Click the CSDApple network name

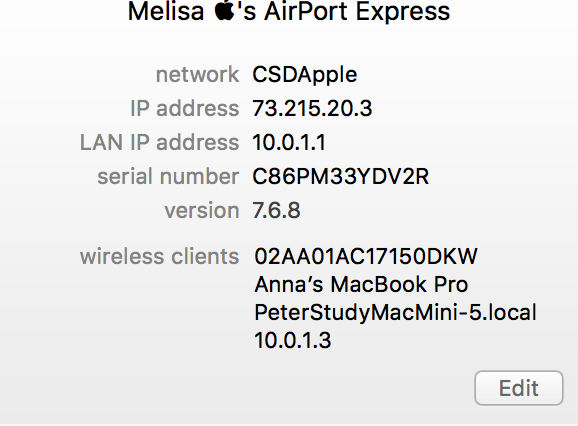tap(304, 74)
